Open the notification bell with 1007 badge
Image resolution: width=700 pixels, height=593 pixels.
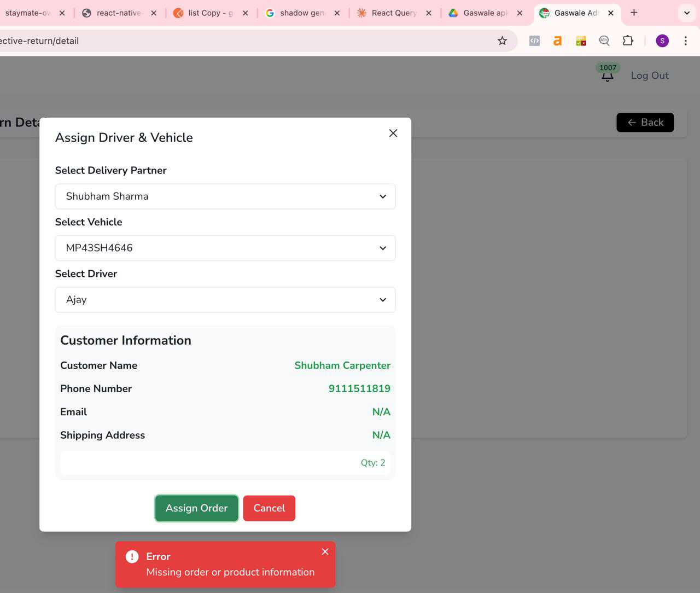(607, 75)
